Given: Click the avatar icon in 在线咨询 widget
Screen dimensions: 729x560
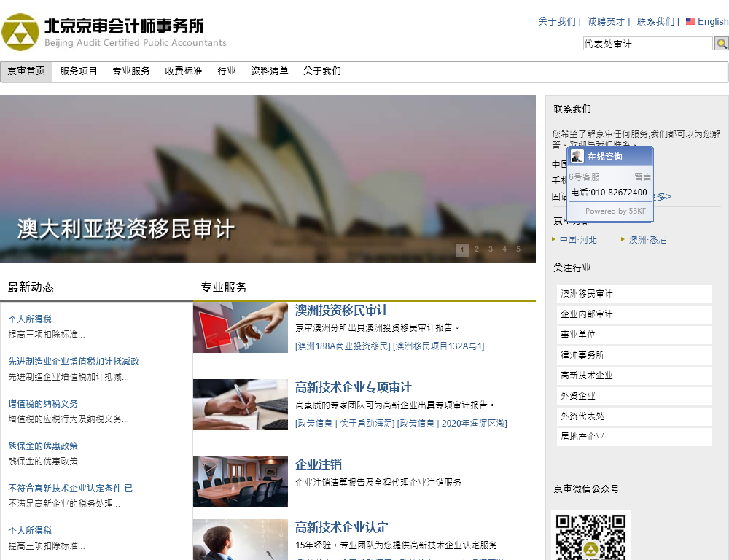Looking at the screenshot, I should click(x=577, y=157).
